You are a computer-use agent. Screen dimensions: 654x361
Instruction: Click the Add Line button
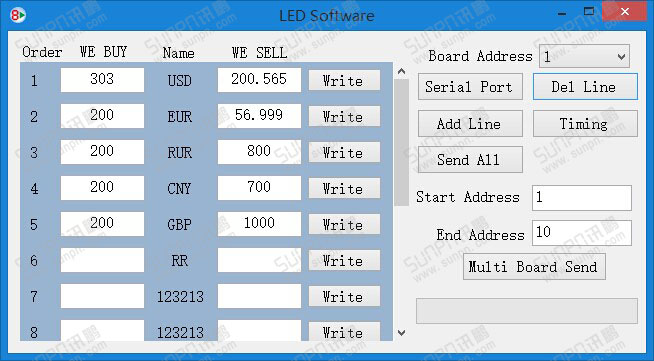[470, 123]
